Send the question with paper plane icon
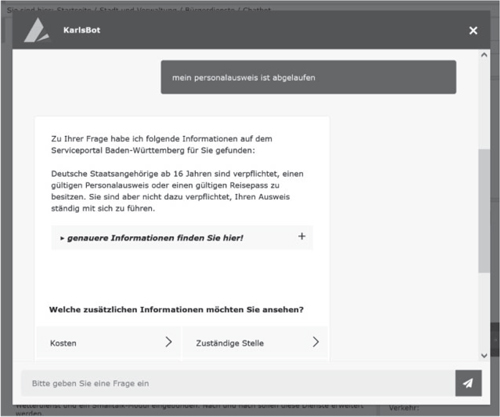500x417 pixels. (468, 383)
